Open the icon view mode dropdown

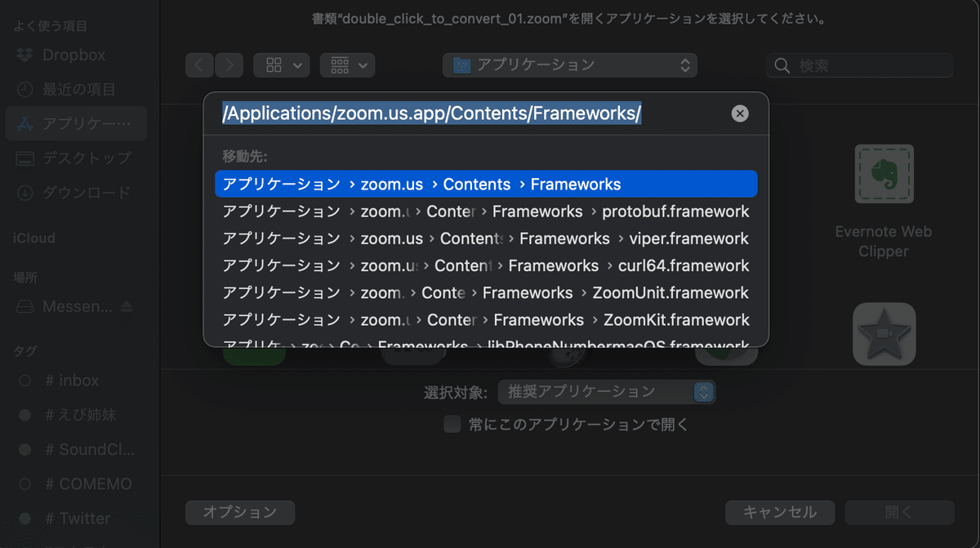[282, 65]
